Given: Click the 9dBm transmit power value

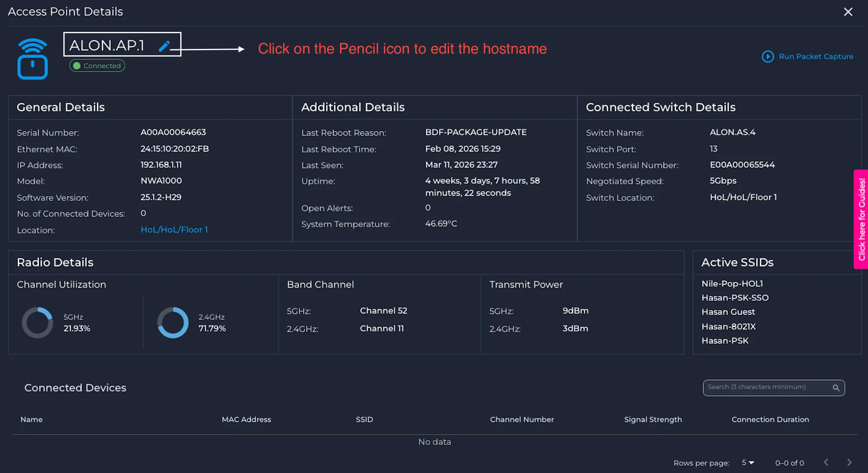Looking at the screenshot, I should pyautogui.click(x=576, y=311).
